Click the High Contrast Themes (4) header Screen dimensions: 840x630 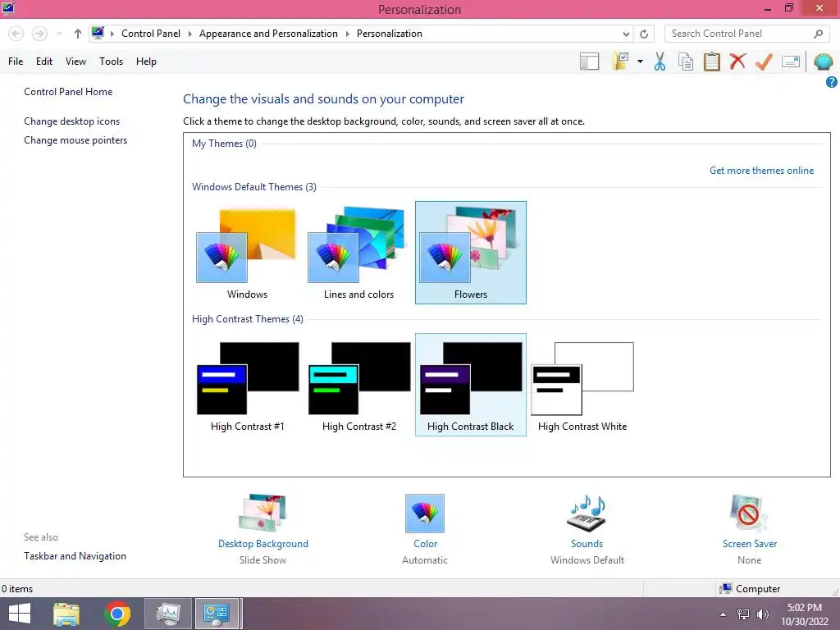[x=248, y=319]
